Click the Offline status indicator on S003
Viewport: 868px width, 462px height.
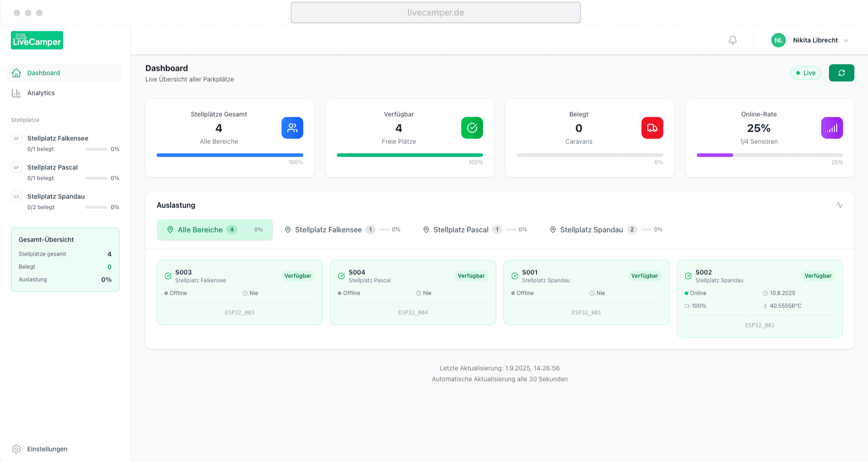click(x=176, y=293)
